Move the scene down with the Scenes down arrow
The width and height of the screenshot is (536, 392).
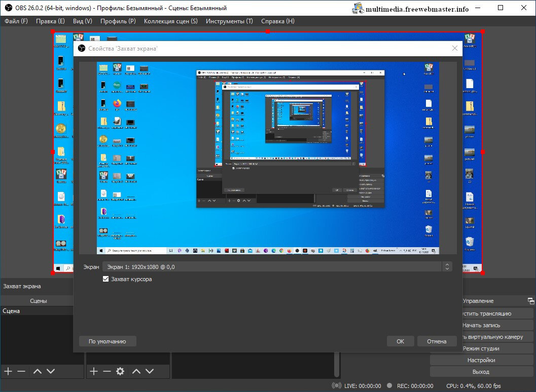(51, 371)
